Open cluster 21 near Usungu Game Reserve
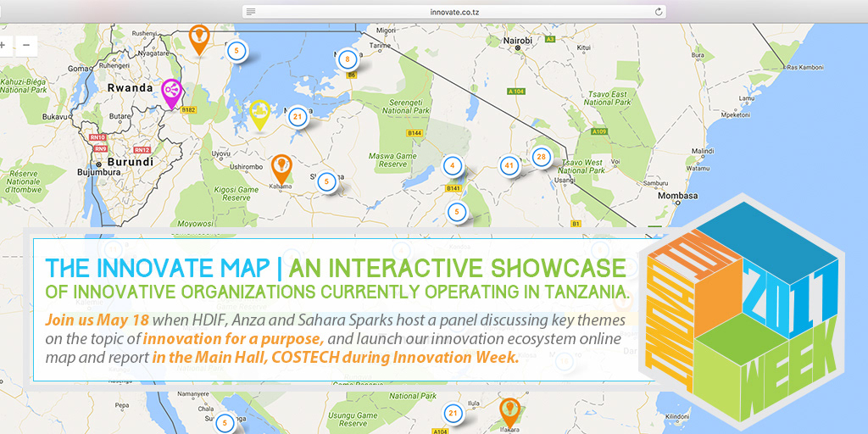 [453, 413]
